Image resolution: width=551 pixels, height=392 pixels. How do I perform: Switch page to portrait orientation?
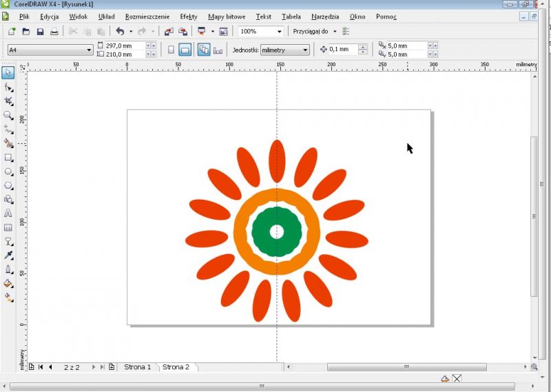coord(171,50)
